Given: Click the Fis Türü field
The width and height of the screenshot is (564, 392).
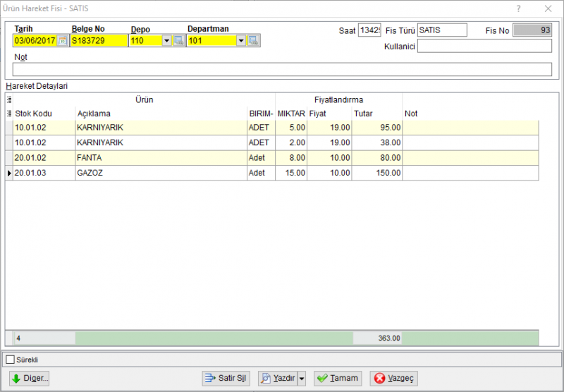Looking at the screenshot, I should [x=442, y=30].
